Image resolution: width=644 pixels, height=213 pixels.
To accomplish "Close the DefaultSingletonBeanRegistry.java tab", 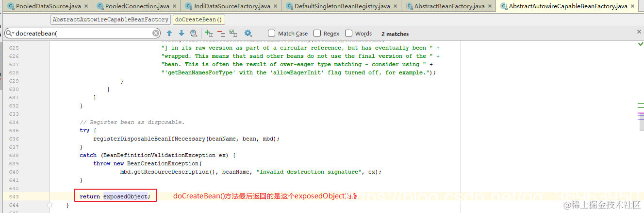I will coord(395,6).
